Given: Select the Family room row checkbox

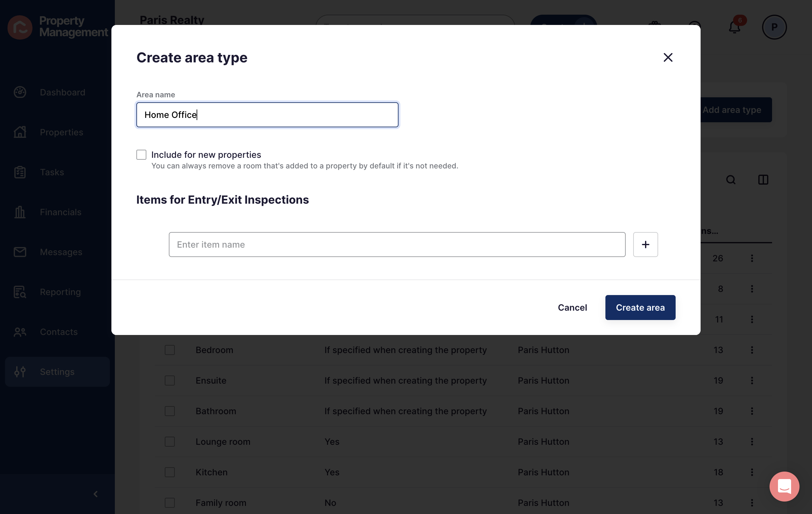Looking at the screenshot, I should 170,502.
